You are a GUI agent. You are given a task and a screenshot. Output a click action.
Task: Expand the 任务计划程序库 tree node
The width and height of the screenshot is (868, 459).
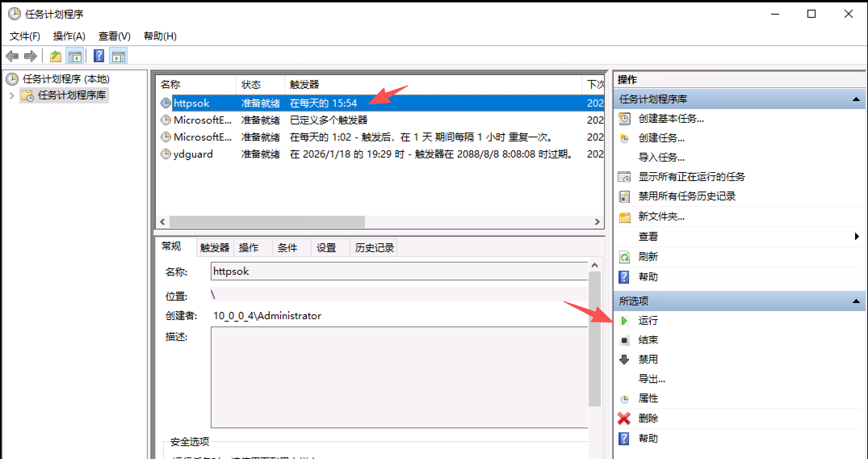12,96
